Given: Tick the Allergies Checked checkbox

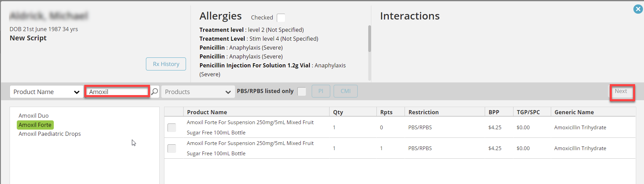Looking at the screenshot, I should (281, 18).
